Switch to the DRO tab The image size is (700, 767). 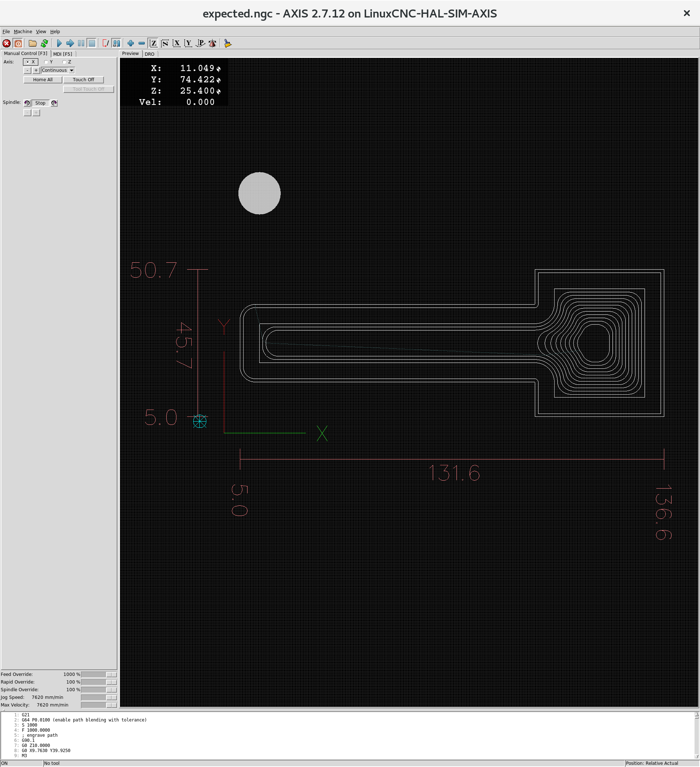149,54
